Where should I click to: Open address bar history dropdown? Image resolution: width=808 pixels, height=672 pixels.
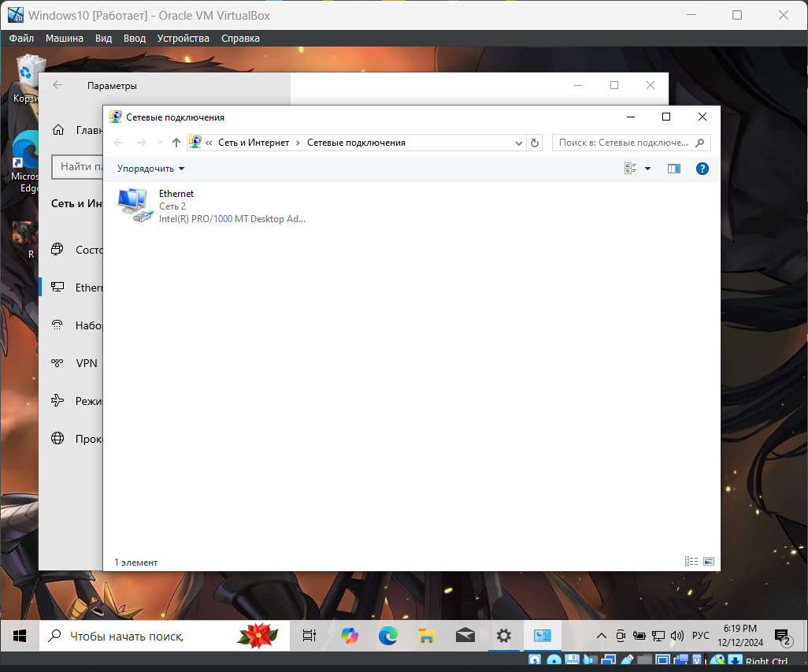tap(518, 143)
